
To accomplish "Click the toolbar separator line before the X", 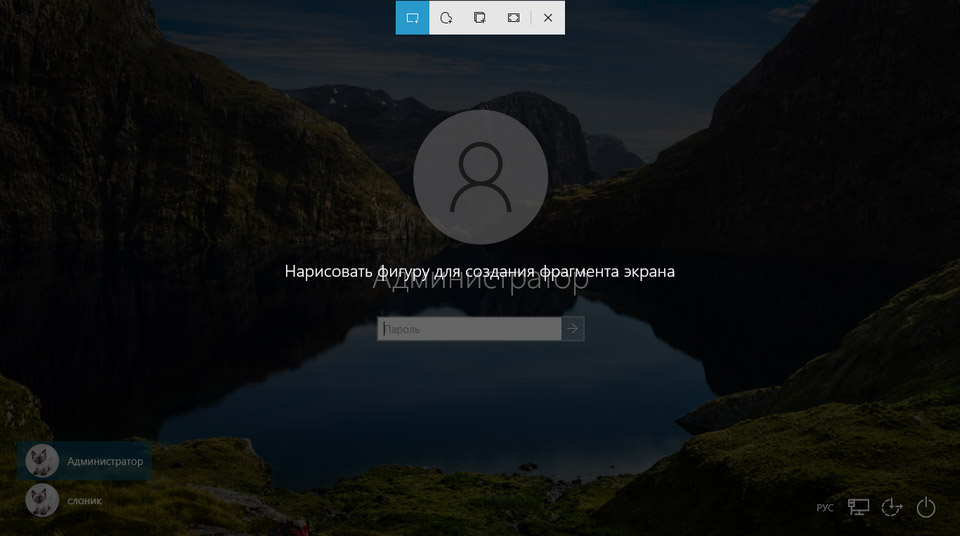I will [x=531, y=18].
